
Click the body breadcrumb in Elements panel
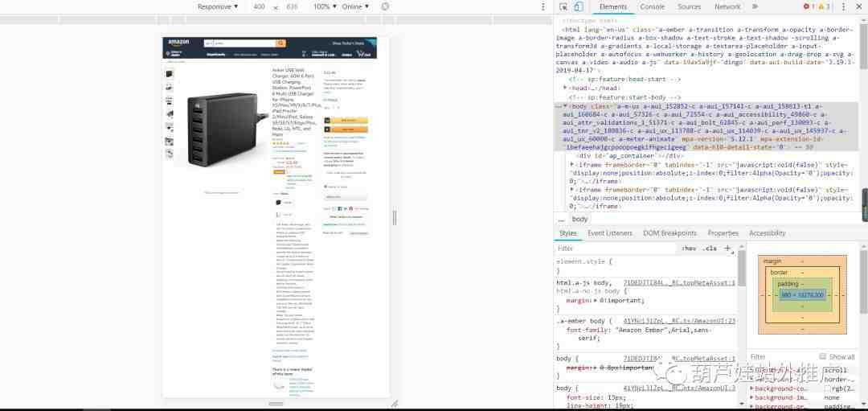point(579,220)
